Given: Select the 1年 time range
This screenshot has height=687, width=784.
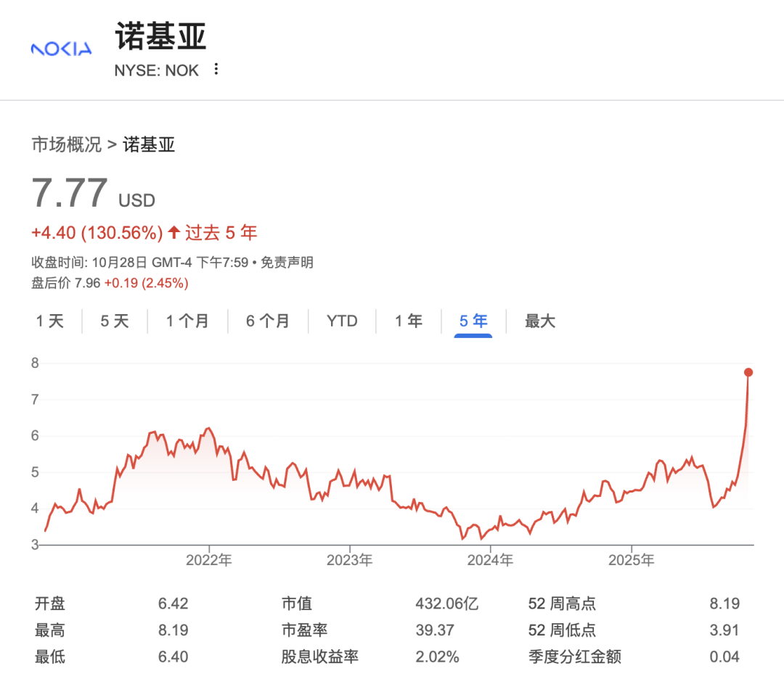Looking at the screenshot, I should [x=408, y=321].
